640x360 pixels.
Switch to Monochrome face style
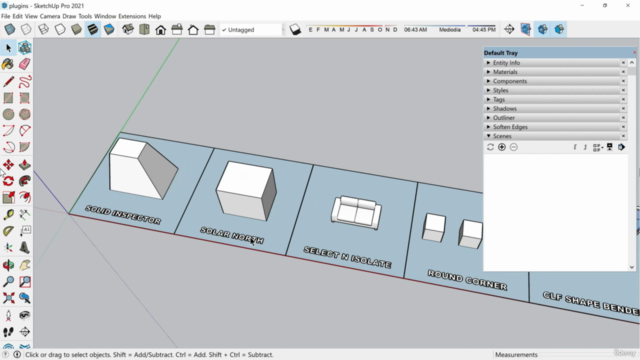[x=109, y=29]
